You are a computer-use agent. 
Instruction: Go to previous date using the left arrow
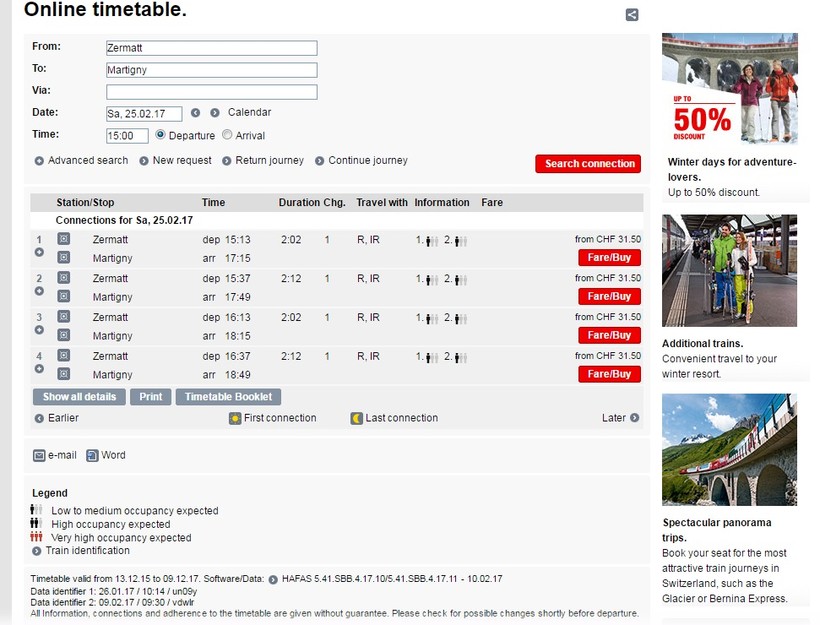click(x=196, y=113)
